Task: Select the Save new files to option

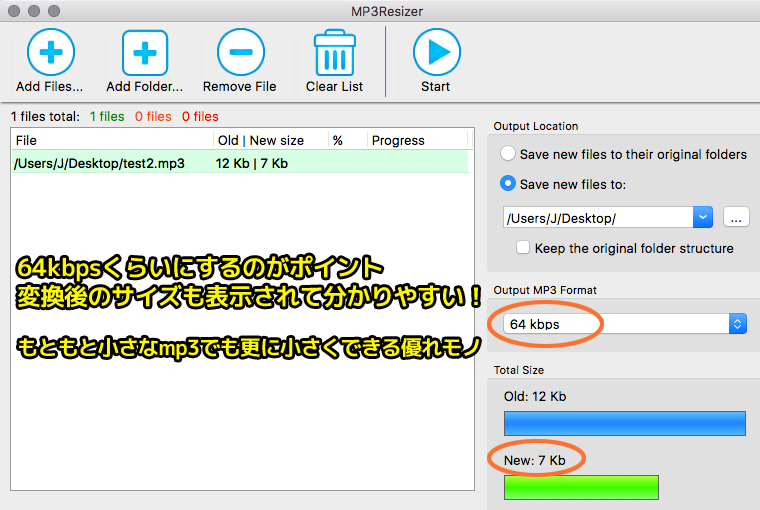Action: pos(508,184)
